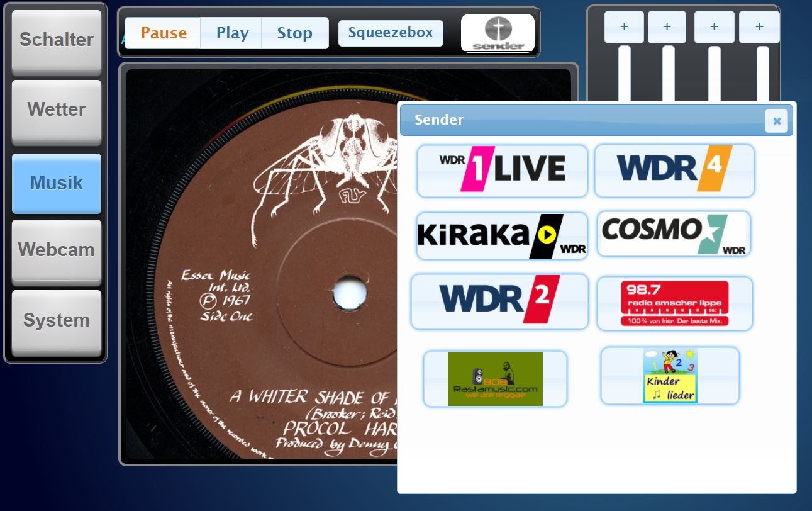The height and width of the screenshot is (511, 812).
Task: Open the Schalter section
Action: click(x=57, y=40)
